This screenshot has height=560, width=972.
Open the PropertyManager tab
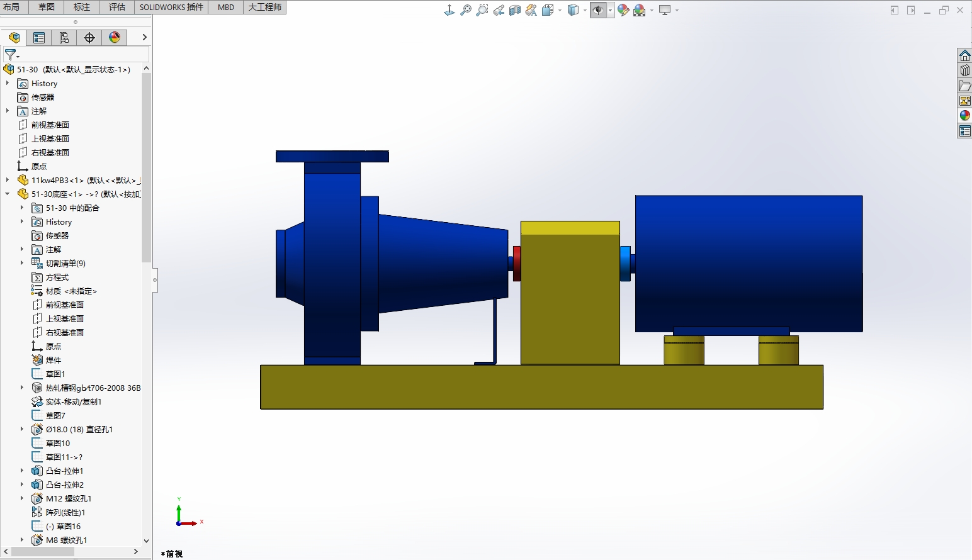[x=39, y=38]
